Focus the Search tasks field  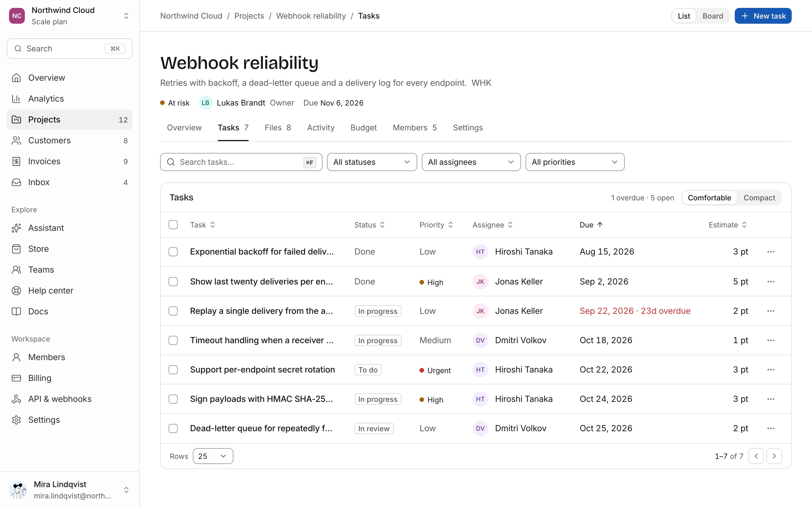point(241,162)
